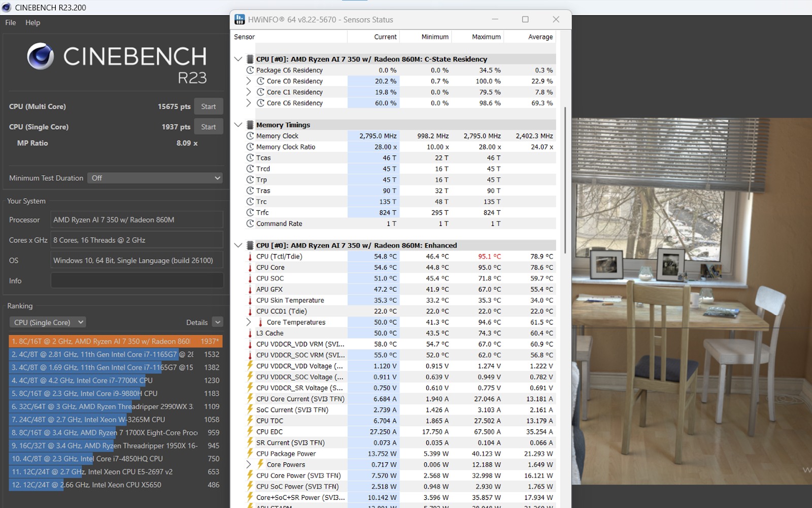
Task: Click the lightning bolt icon beside CPU Package Power
Action: 250,454
